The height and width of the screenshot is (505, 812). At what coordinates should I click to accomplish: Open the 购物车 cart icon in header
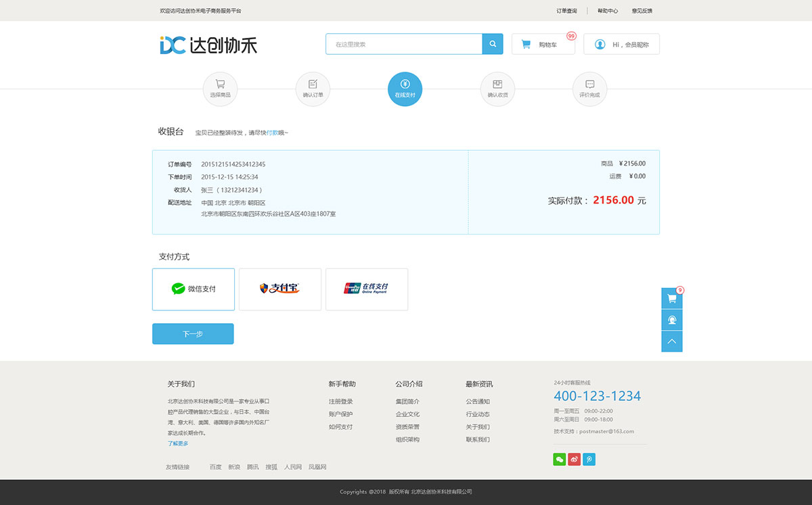pyautogui.click(x=525, y=43)
